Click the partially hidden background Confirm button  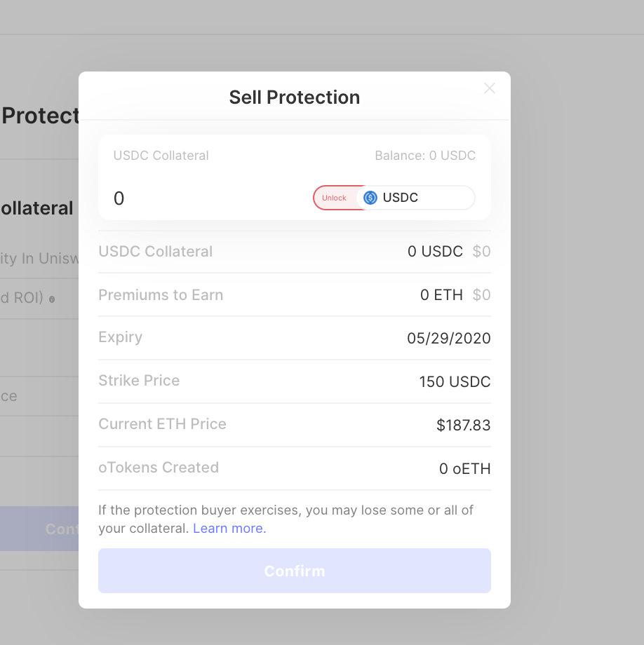click(x=42, y=529)
